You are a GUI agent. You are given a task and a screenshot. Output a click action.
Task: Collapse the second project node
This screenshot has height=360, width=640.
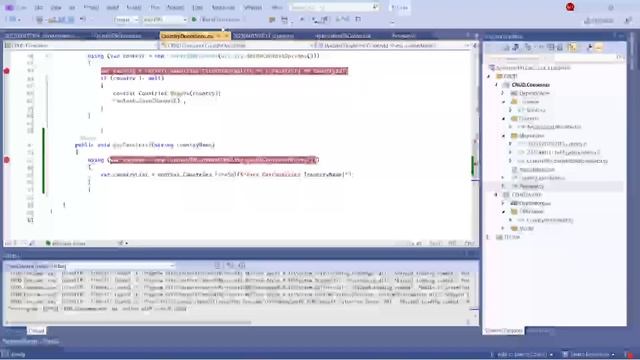point(496,195)
